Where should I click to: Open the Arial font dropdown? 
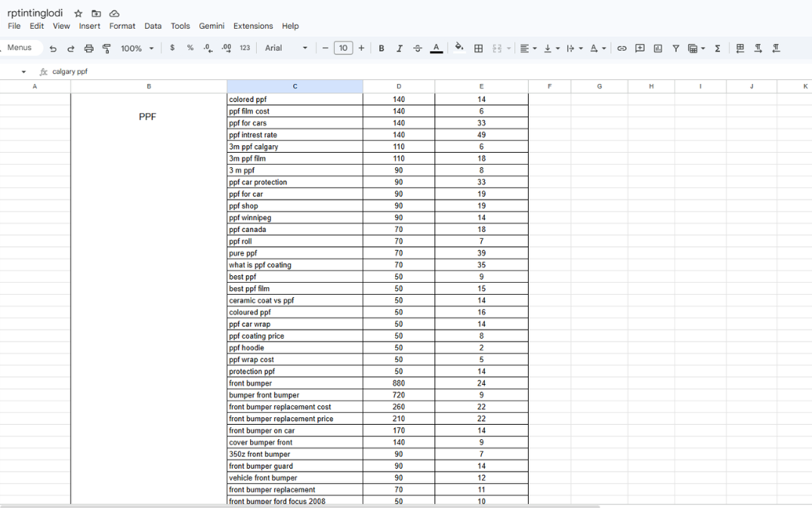pyautogui.click(x=286, y=48)
